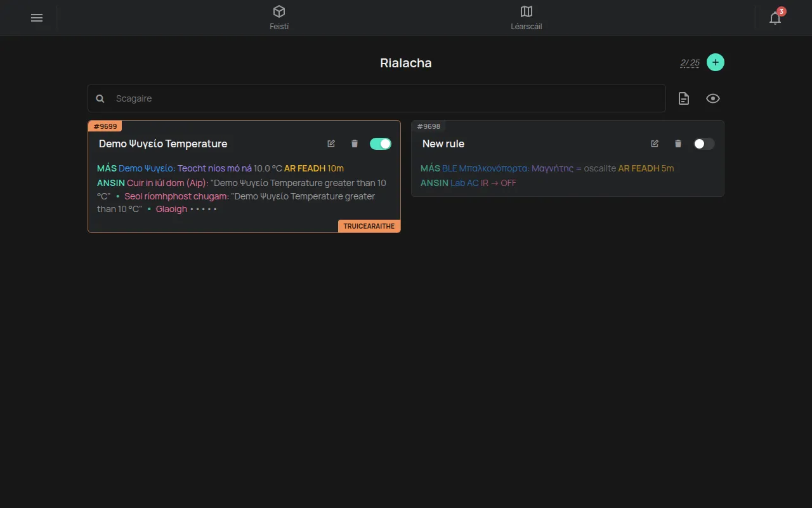Add a new rule with plus button
This screenshot has height=508, width=812.
pyautogui.click(x=716, y=62)
